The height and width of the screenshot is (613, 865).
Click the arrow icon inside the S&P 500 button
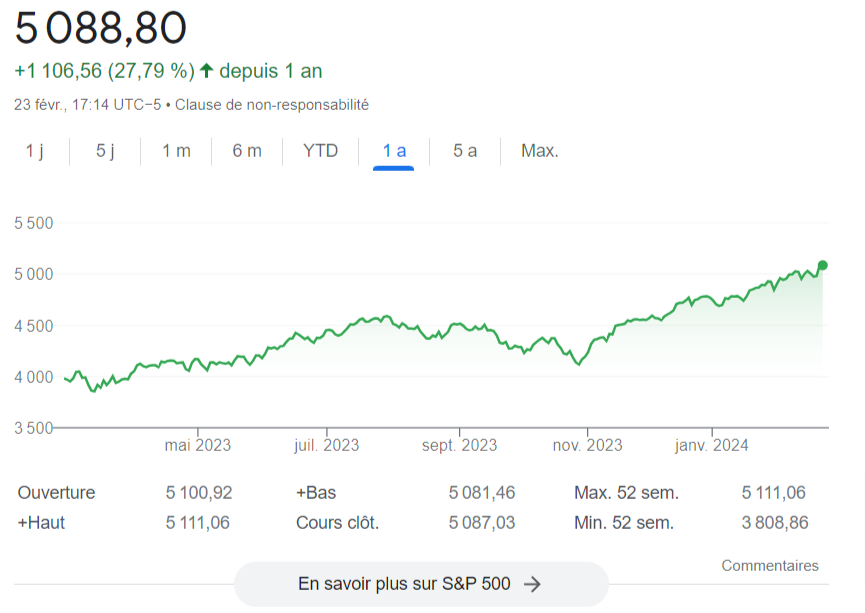533,583
